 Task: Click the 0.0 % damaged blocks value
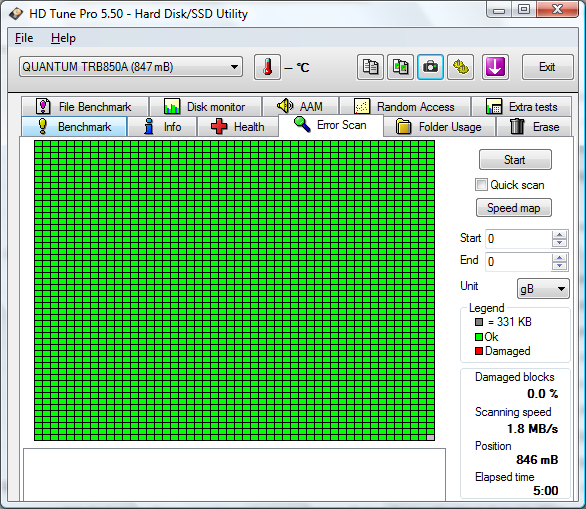(x=543, y=394)
